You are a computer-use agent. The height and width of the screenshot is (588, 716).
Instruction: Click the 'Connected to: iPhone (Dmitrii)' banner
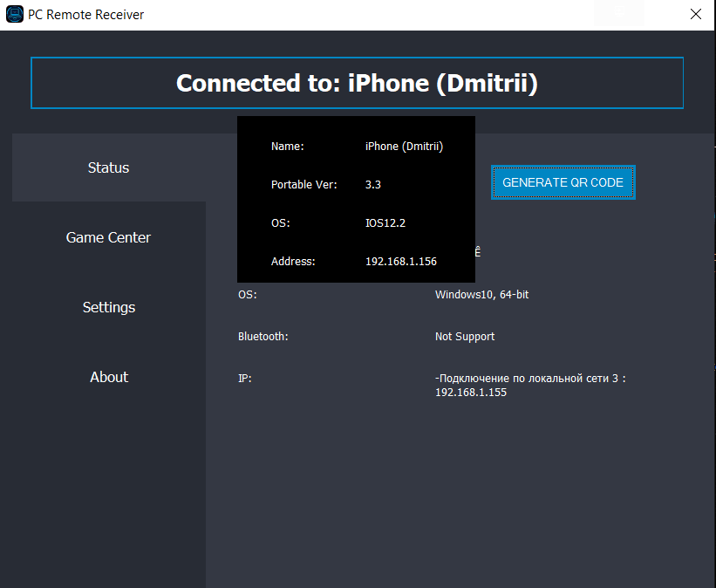pos(357,83)
